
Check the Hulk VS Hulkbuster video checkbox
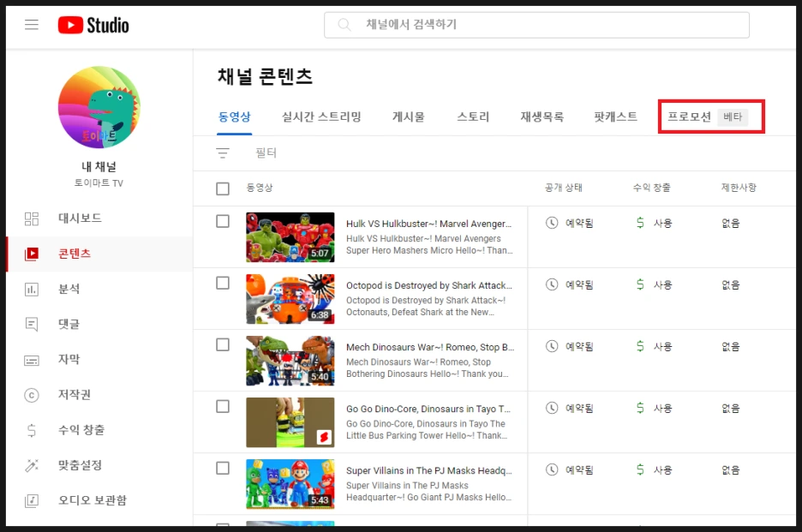point(223,221)
